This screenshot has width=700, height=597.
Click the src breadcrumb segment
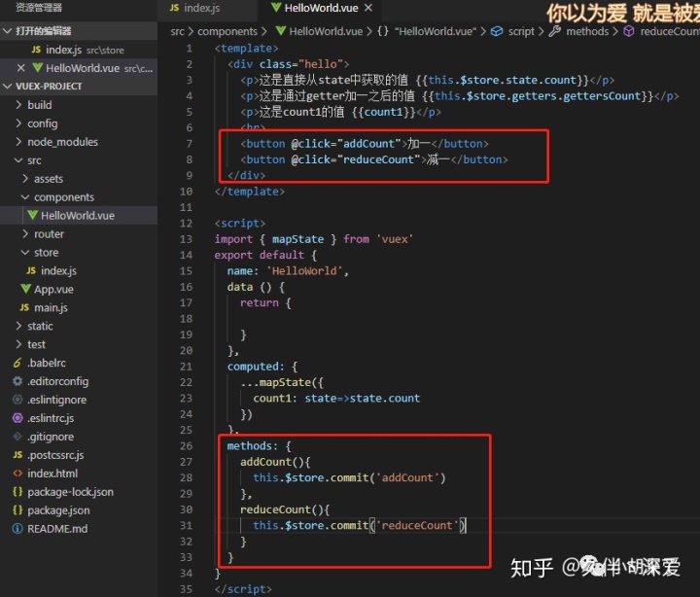(177, 31)
